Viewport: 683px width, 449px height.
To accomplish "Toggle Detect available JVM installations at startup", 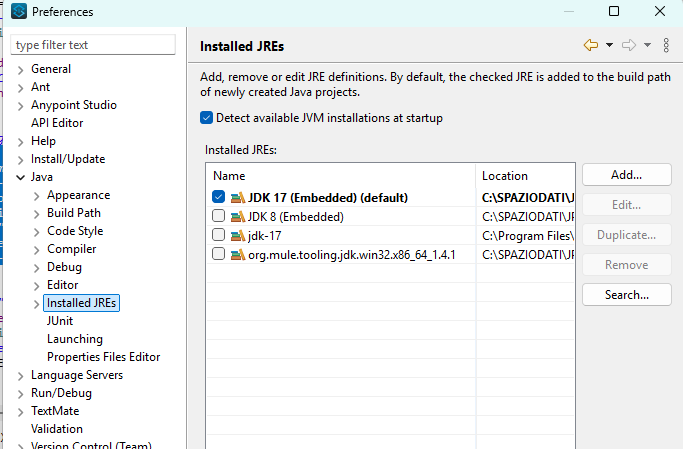I will pyautogui.click(x=207, y=118).
